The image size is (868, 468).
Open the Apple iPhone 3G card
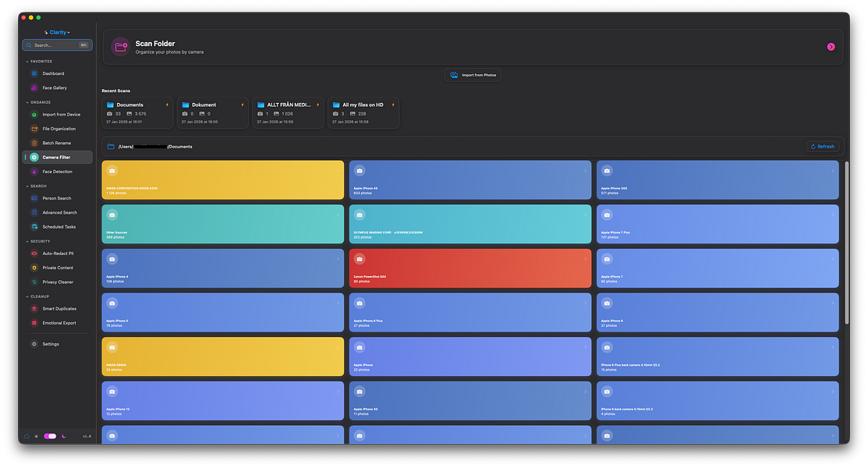(x=470, y=401)
